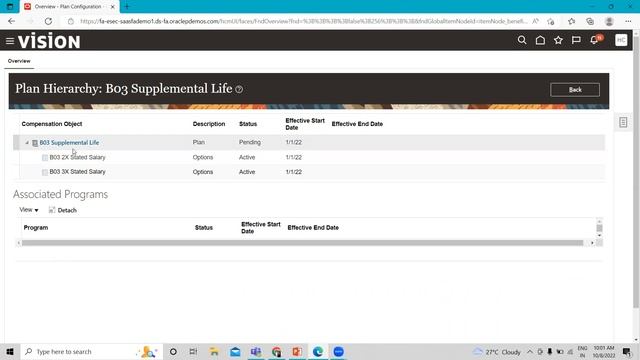640x360 pixels.
Task: Open the search magnifier icon
Action: click(x=522, y=40)
